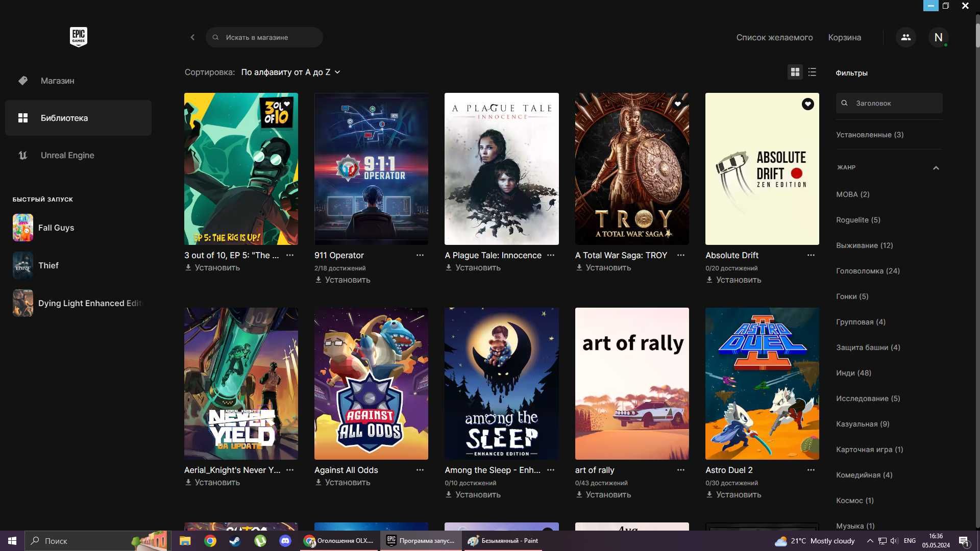
Task: Open the Магазин store tab
Action: click(78, 81)
